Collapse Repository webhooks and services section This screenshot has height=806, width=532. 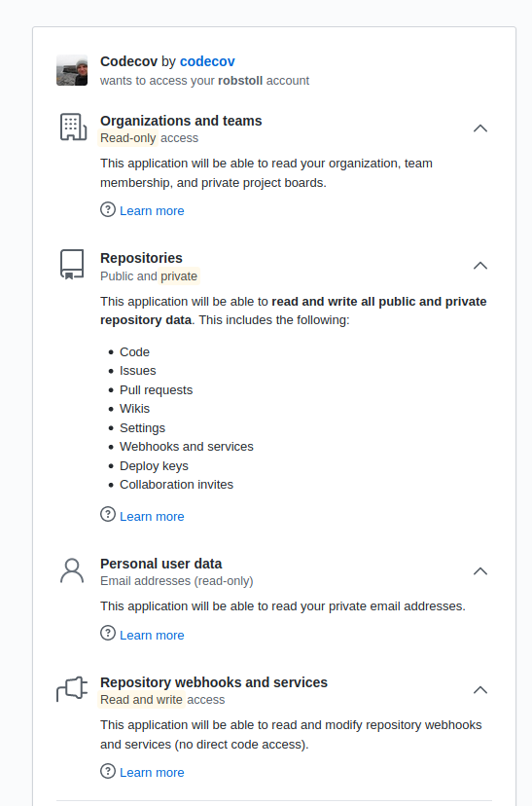coord(480,690)
